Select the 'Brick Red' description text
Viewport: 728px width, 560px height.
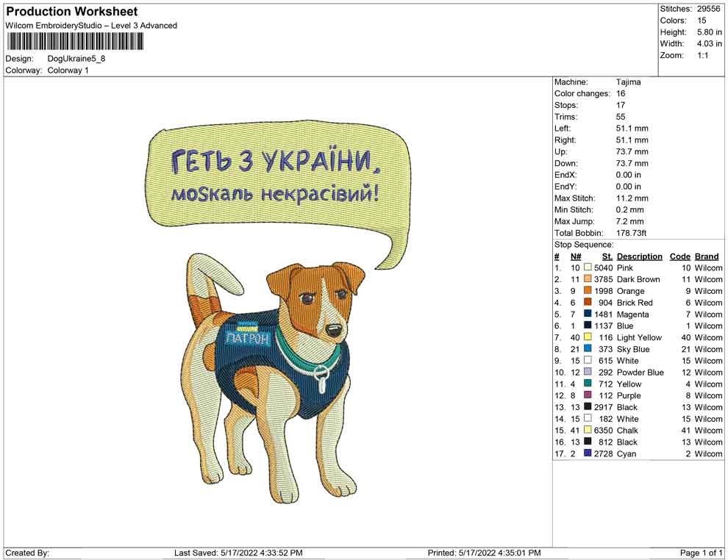click(635, 303)
